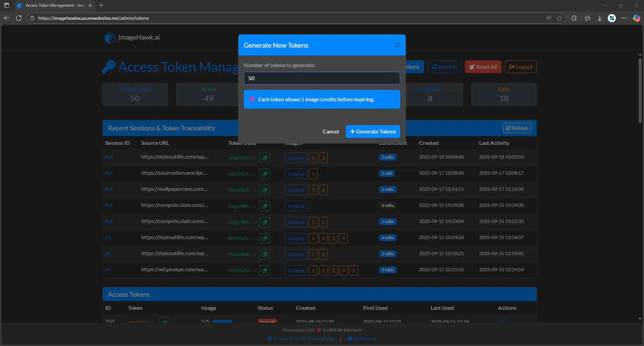The height and width of the screenshot is (346, 644).
Task: Refresh the Recent Sessions panel
Action: 517,128
